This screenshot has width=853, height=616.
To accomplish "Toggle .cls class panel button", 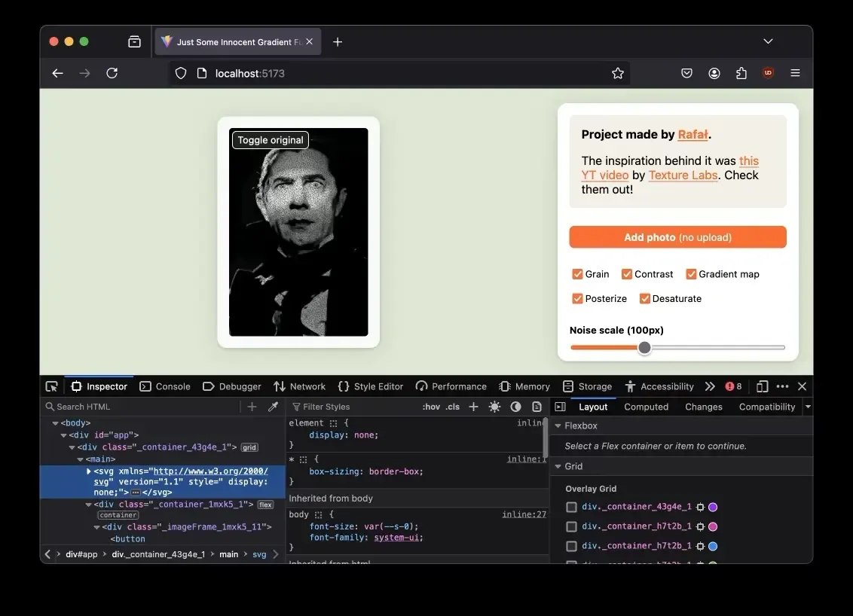I will point(453,407).
